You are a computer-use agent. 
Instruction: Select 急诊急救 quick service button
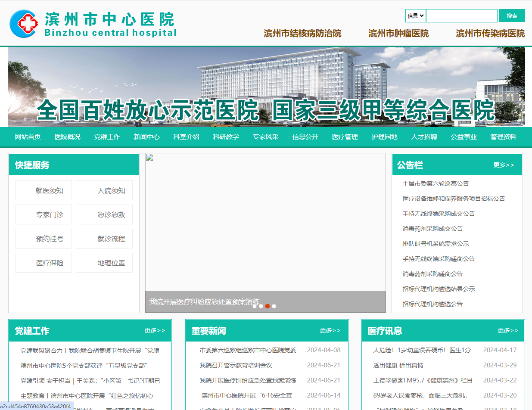pyautogui.click(x=104, y=214)
